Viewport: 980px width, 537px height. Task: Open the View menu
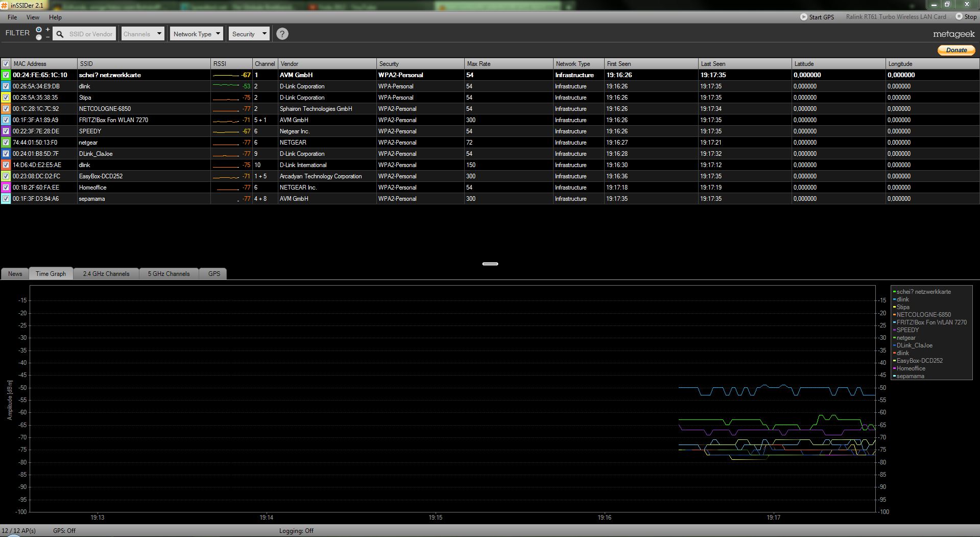pos(33,17)
